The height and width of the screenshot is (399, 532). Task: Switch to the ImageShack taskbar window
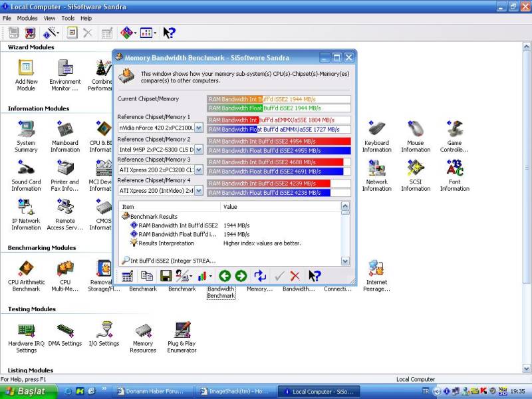pyautogui.click(x=236, y=391)
